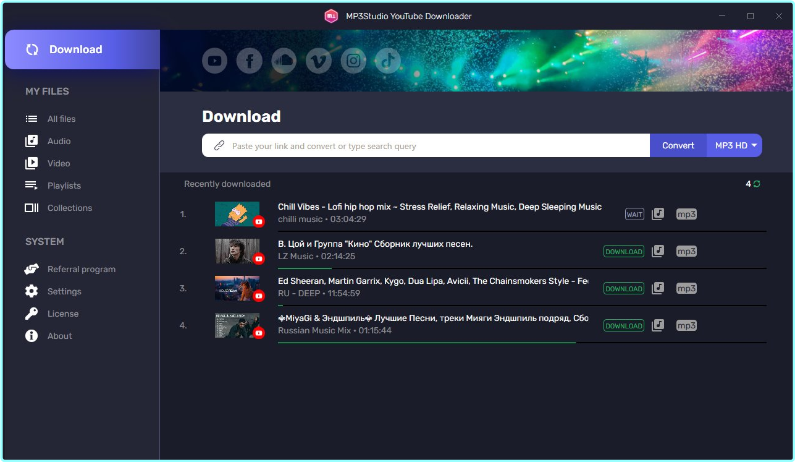Select the MiyaGi & Эндшпиль title text
795x462 pixels.
pyautogui.click(x=433, y=318)
